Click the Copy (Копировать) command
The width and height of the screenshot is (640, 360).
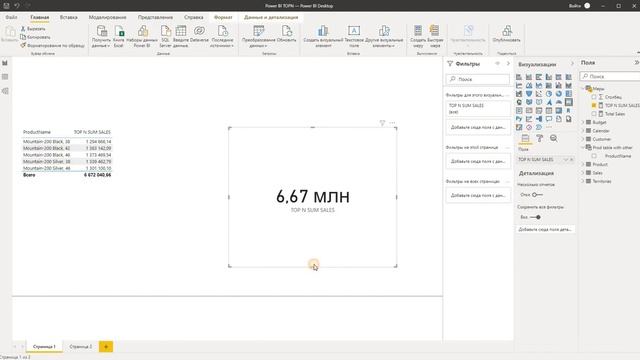click(35, 37)
